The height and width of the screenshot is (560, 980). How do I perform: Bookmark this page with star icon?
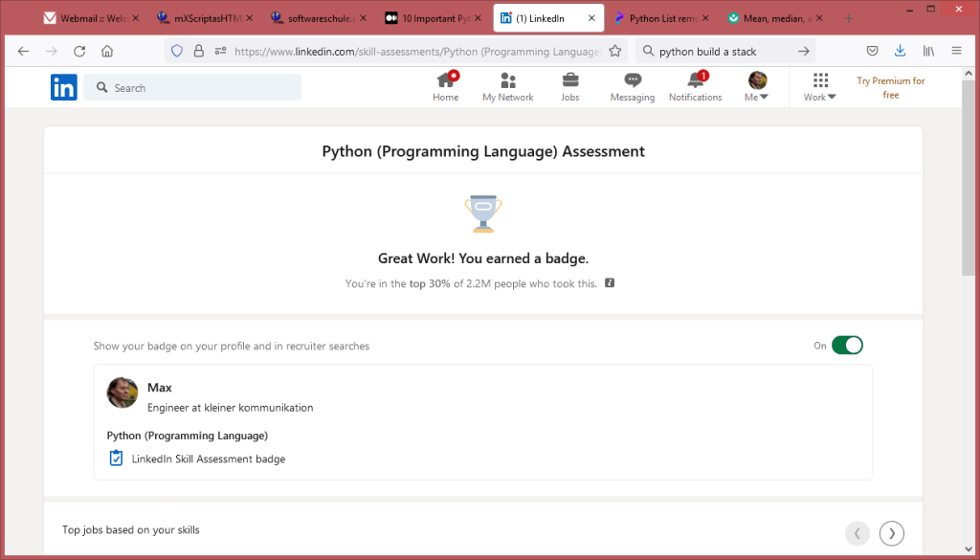click(x=615, y=52)
